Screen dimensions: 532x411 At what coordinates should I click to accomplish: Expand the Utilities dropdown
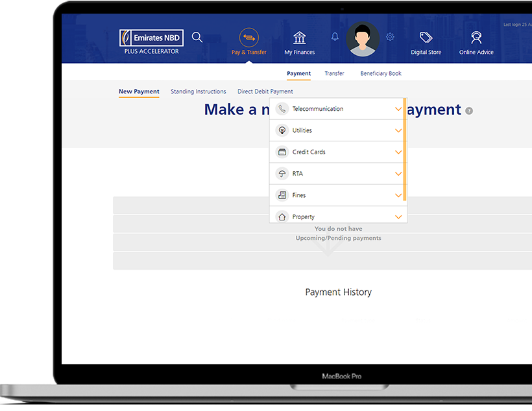tap(398, 130)
